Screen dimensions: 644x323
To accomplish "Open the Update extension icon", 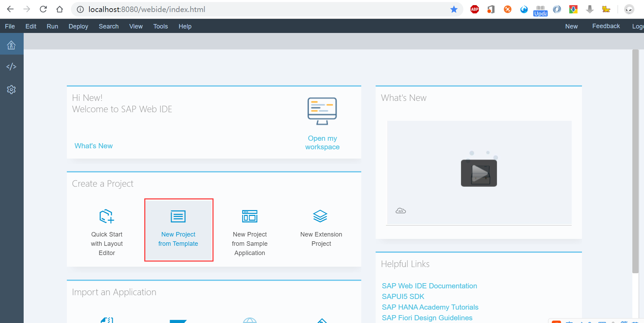I will point(540,10).
